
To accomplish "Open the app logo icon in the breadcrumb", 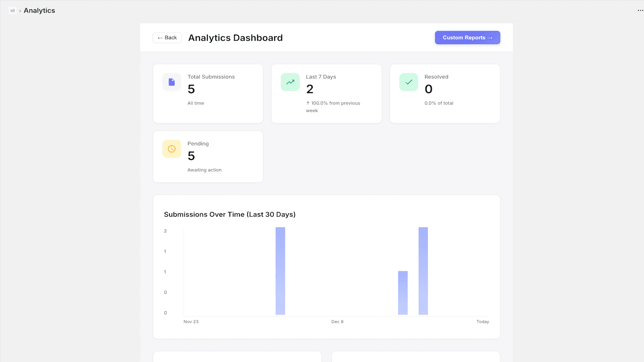I will 12,10.
